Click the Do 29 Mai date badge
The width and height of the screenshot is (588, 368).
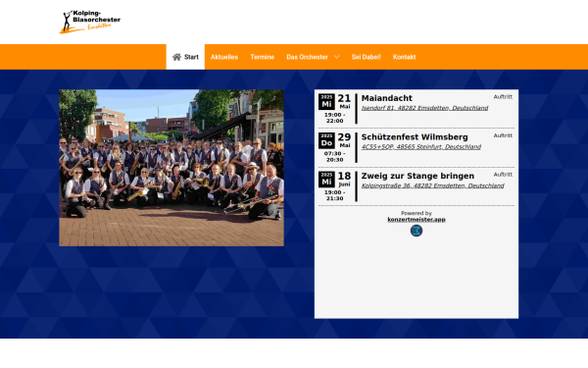coord(335,140)
